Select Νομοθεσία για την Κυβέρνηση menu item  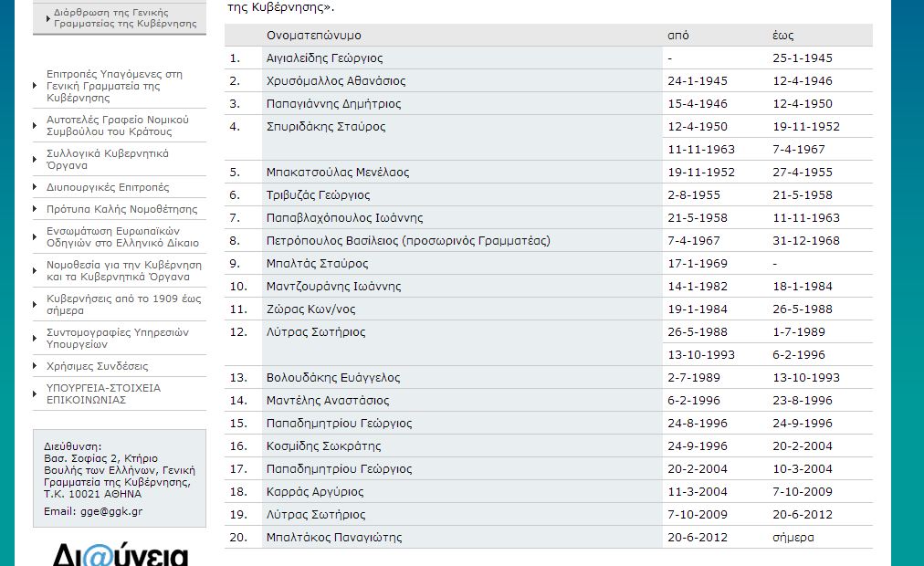click(123, 271)
